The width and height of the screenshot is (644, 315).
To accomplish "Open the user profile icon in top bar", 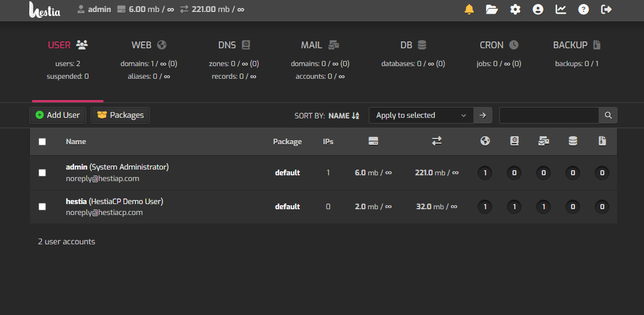I will coord(538,9).
